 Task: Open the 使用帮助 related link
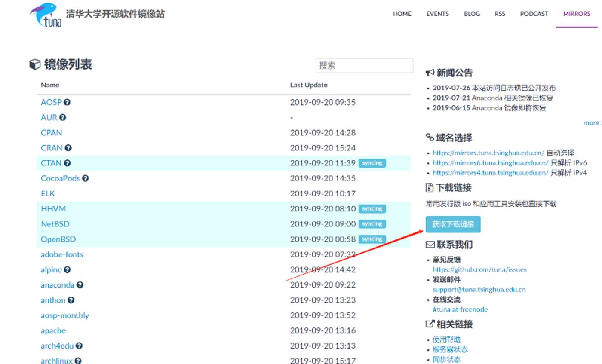point(446,340)
